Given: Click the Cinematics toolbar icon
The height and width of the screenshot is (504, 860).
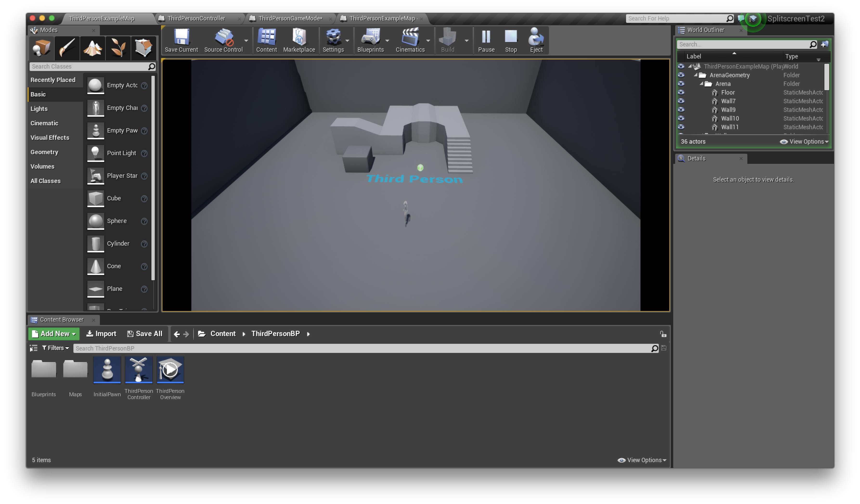Looking at the screenshot, I should click(410, 40).
